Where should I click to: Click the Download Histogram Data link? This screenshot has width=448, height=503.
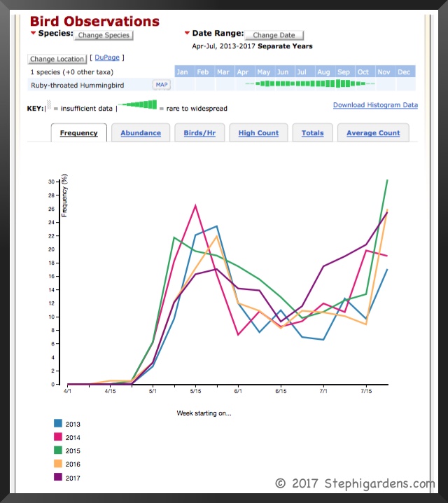(375, 105)
